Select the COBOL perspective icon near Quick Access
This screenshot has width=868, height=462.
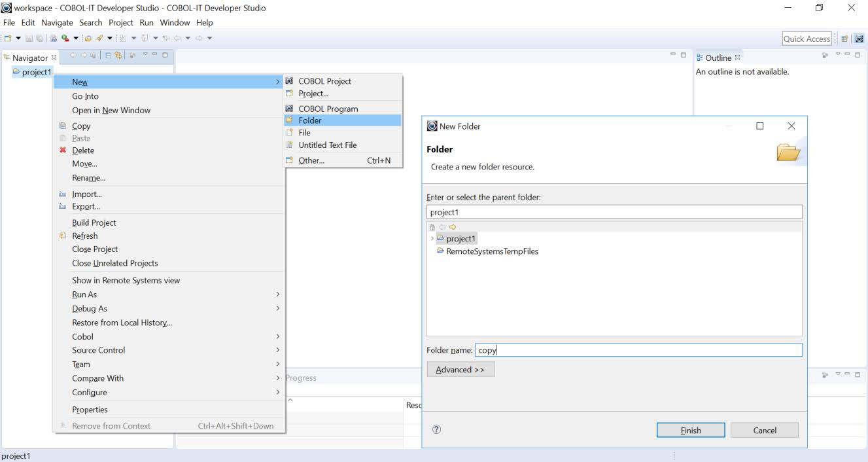pyautogui.click(x=859, y=39)
